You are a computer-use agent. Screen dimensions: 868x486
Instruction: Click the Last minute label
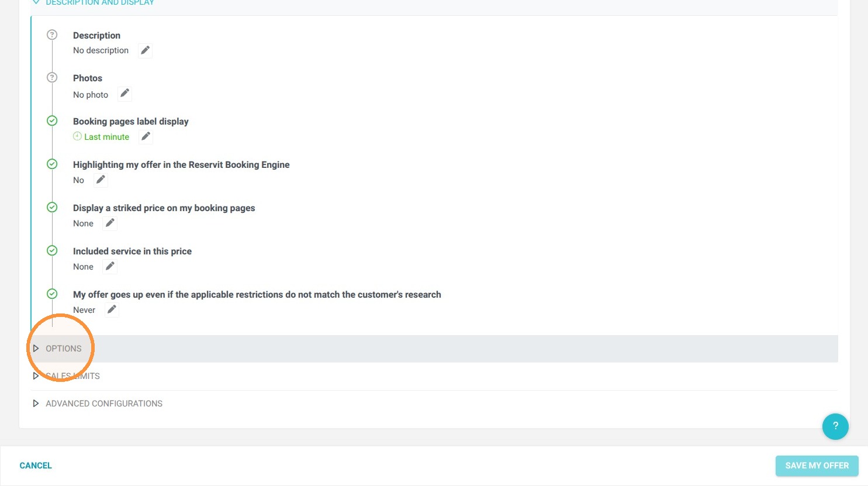pyautogui.click(x=106, y=137)
